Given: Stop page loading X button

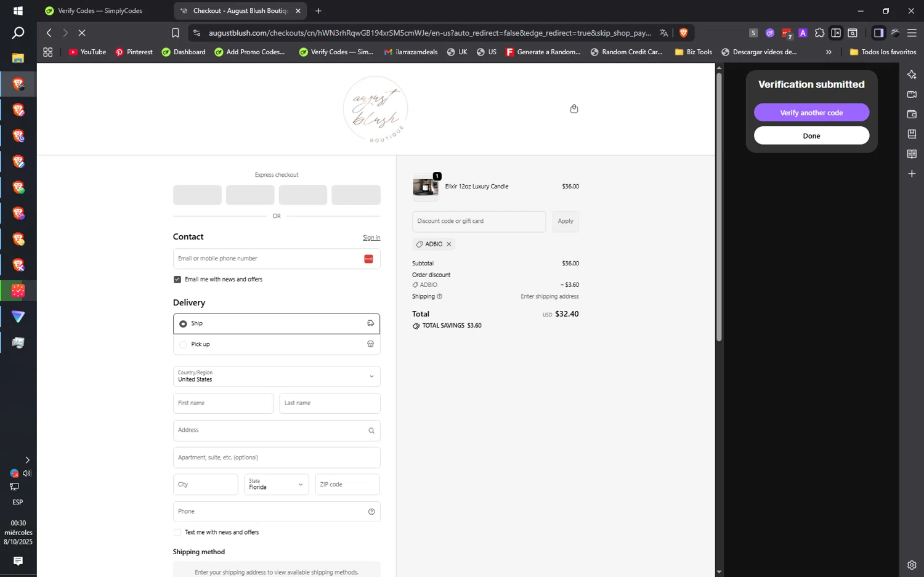Looking at the screenshot, I should point(82,33).
